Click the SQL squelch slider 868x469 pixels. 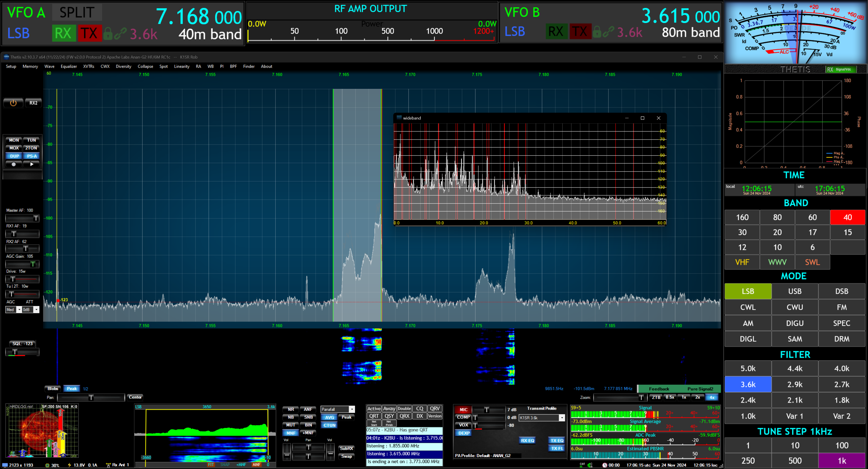pos(22,352)
